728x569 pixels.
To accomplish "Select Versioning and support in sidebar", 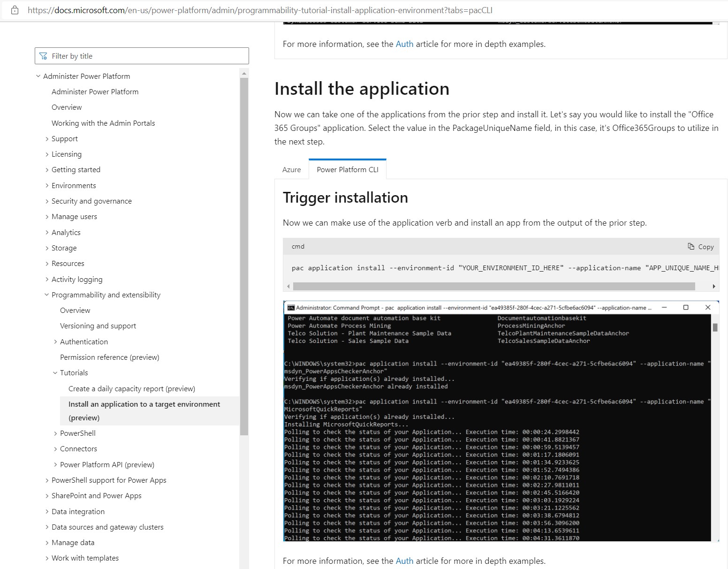I will point(98,326).
